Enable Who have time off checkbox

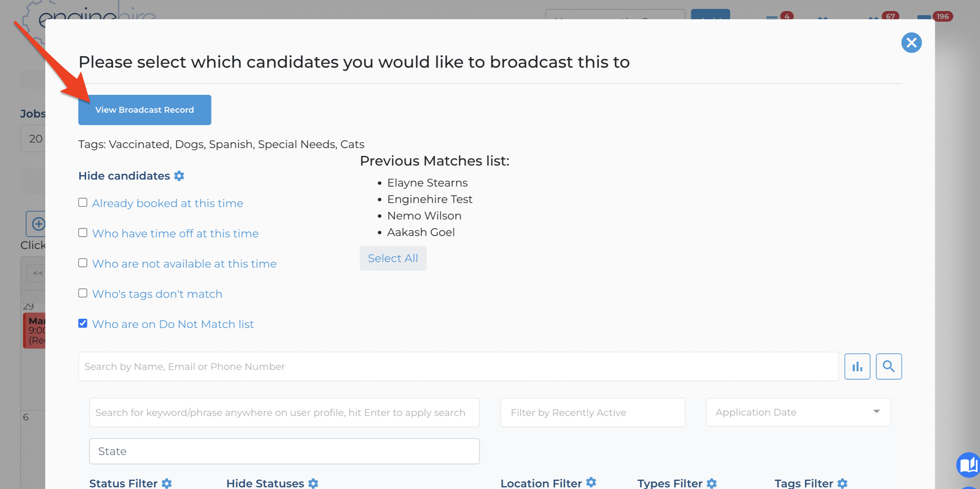[83, 233]
